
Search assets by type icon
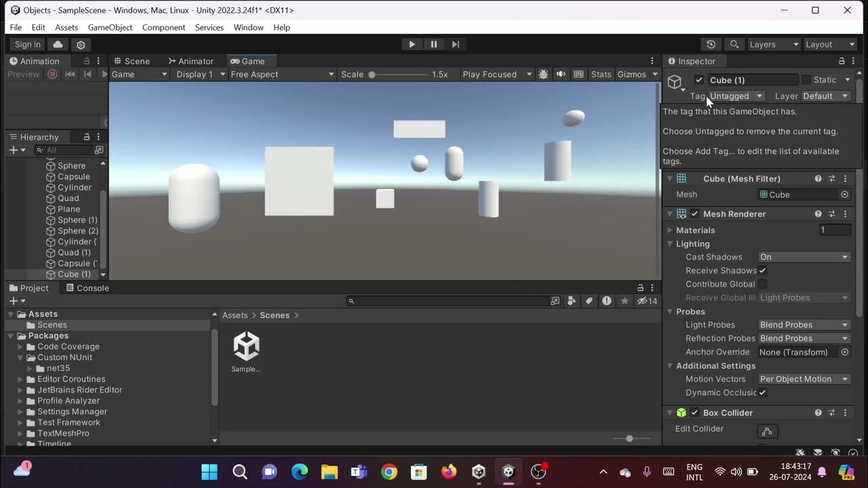(x=572, y=301)
